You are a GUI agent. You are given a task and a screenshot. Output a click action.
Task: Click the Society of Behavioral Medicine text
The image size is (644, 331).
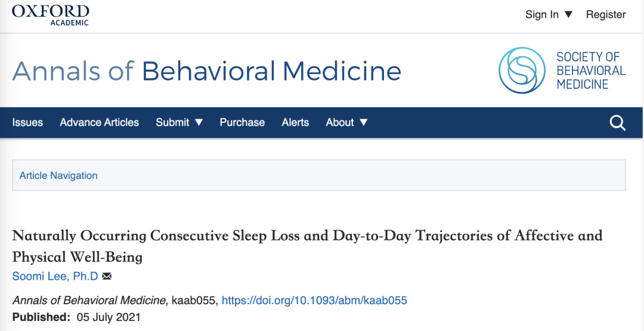tap(591, 70)
